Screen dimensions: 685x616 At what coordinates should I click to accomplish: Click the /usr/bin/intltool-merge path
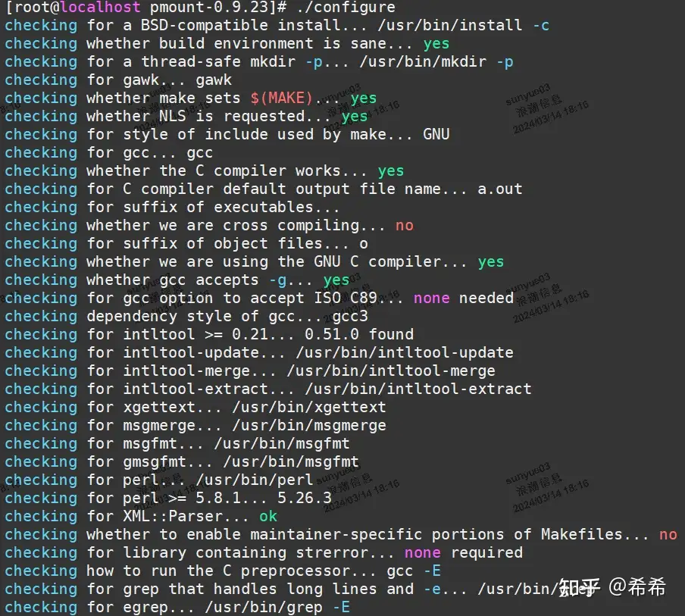391,371
